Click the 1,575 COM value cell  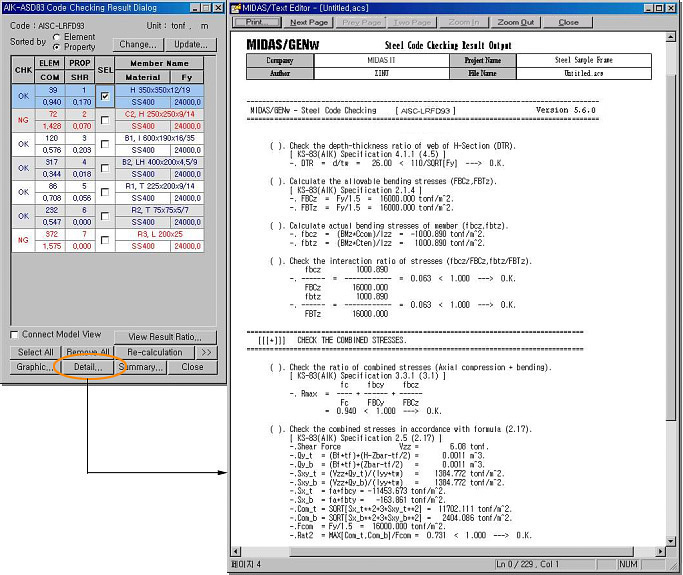coord(51,246)
